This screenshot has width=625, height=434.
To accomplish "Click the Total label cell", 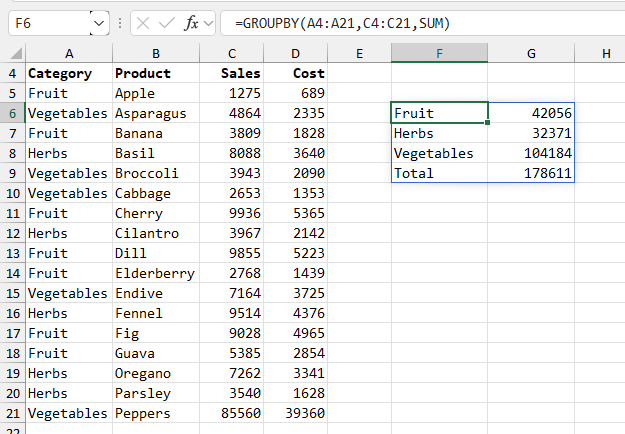I will click(439, 173).
